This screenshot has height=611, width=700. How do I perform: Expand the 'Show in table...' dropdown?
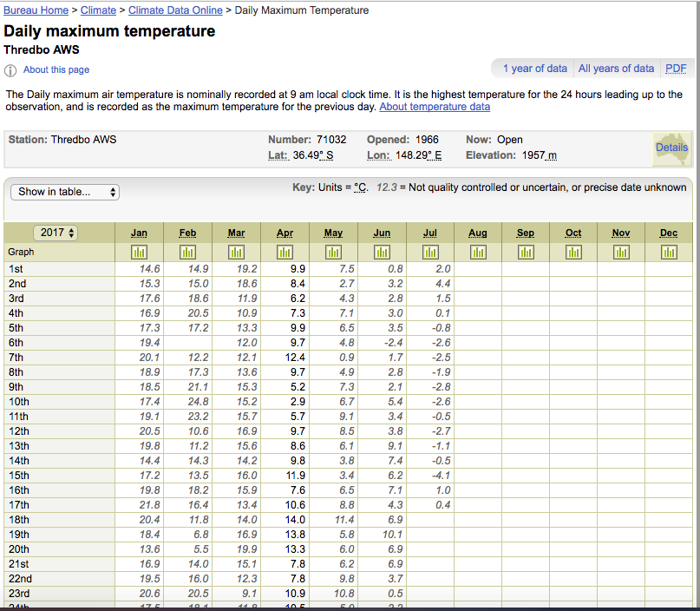(65, 192)
